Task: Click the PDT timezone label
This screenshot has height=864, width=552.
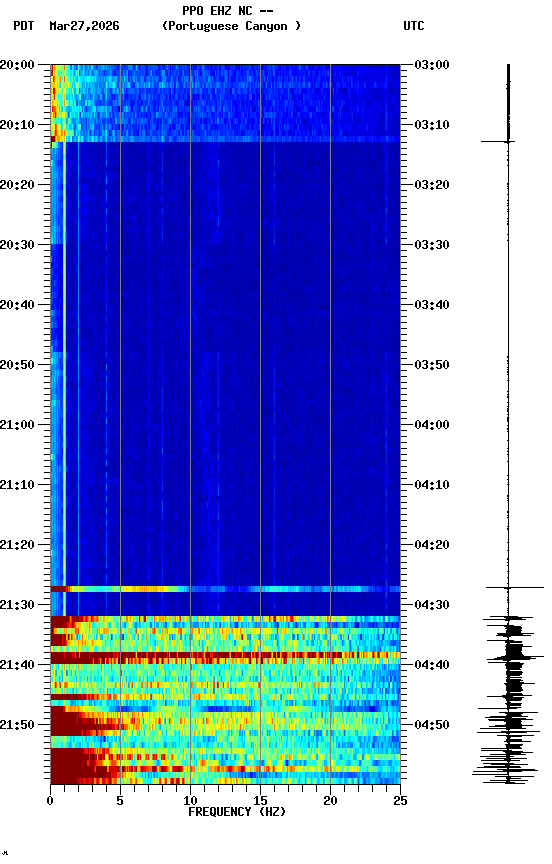Action: click(x=24, y=26)
